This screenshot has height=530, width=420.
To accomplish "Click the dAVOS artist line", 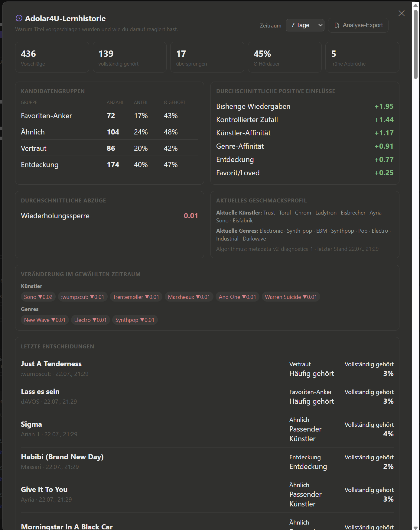I will 49,402.
